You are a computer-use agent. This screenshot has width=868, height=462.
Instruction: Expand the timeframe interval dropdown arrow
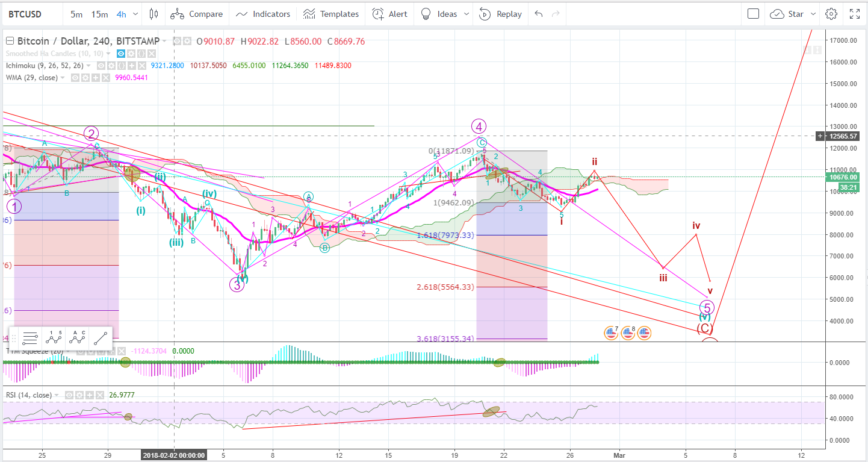134,14
